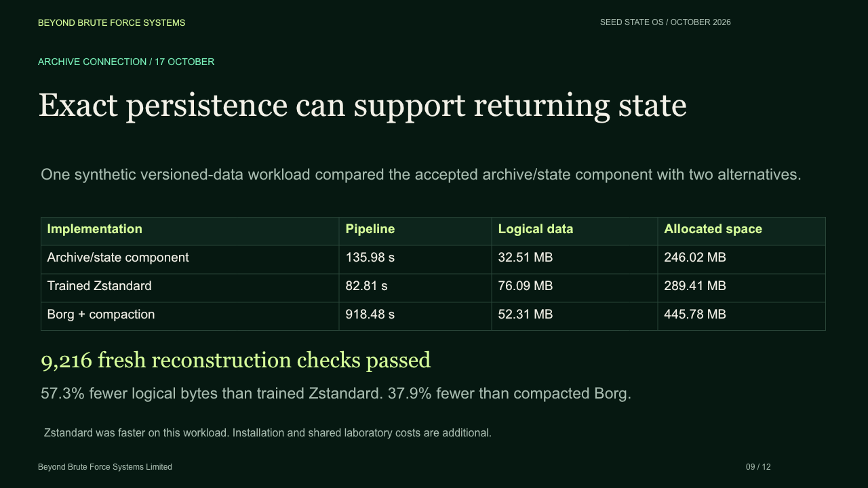Click the "135.98 s" pipeline value

pos(415,260)
